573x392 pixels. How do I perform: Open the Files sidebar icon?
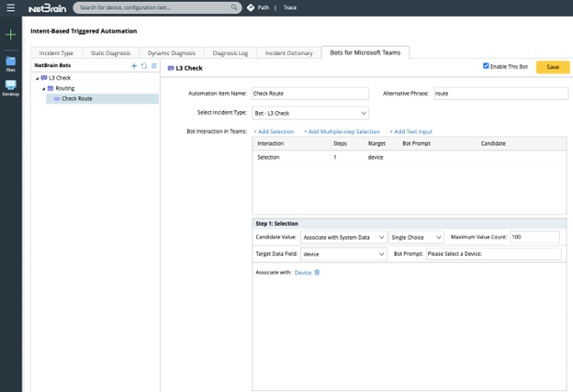click(11, 64)
